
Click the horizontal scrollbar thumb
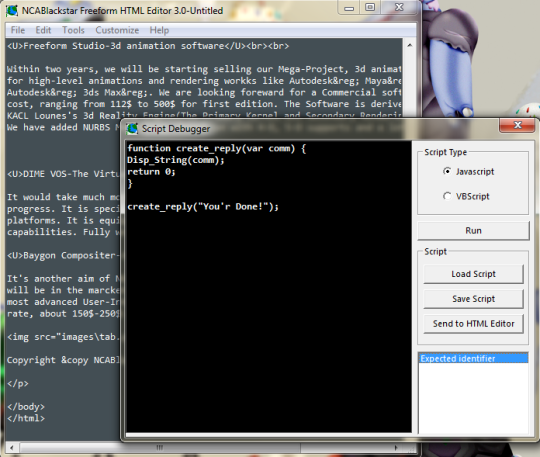160,448
